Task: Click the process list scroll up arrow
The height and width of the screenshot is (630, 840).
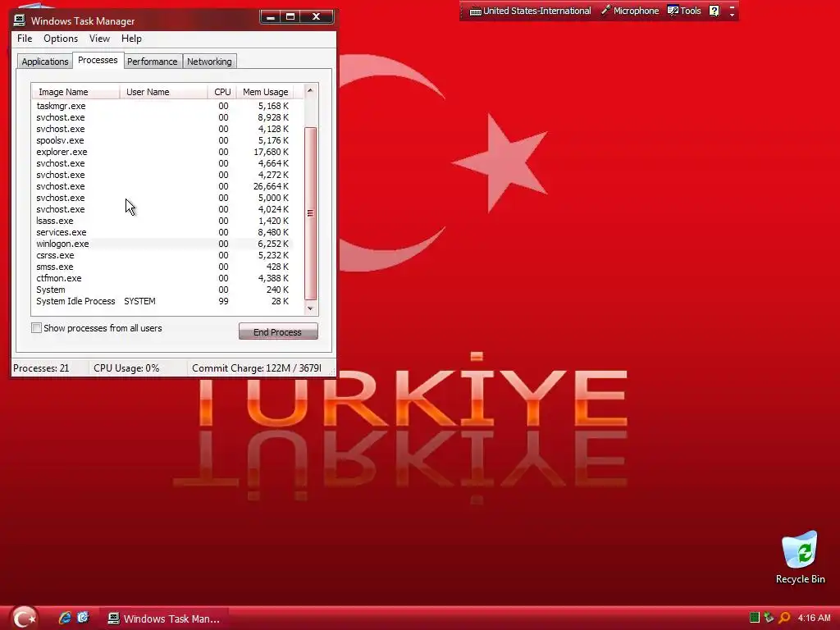Action: point(310,90)
